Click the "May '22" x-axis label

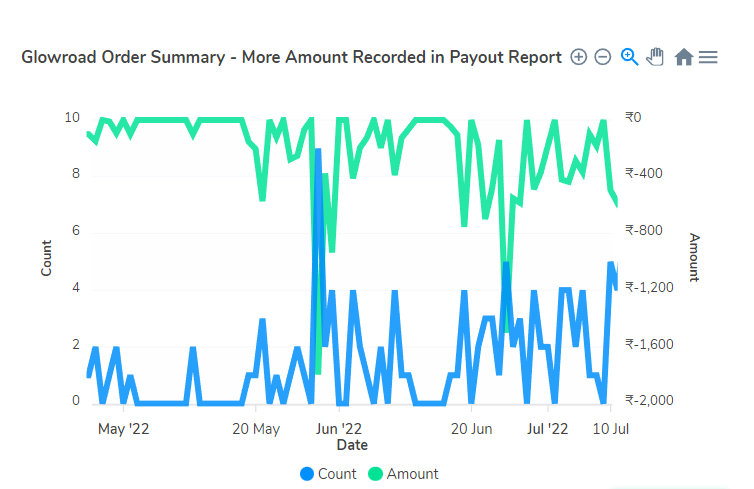click(x=124, y=428)
